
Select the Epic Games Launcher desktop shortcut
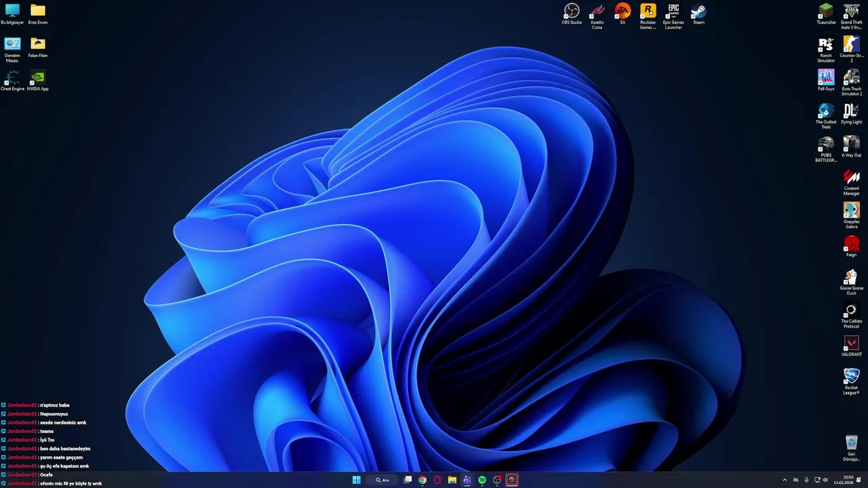point(673,16)
